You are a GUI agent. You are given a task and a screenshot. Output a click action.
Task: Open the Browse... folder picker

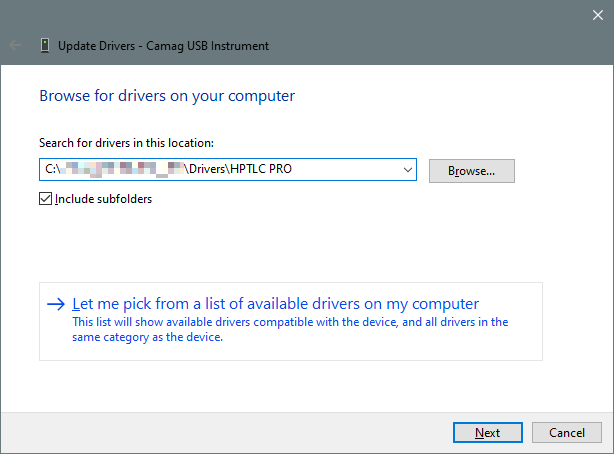point(471,171)
